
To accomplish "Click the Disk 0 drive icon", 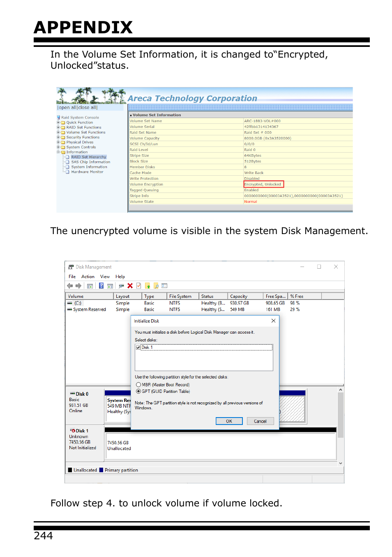I will tap(72, 394).
